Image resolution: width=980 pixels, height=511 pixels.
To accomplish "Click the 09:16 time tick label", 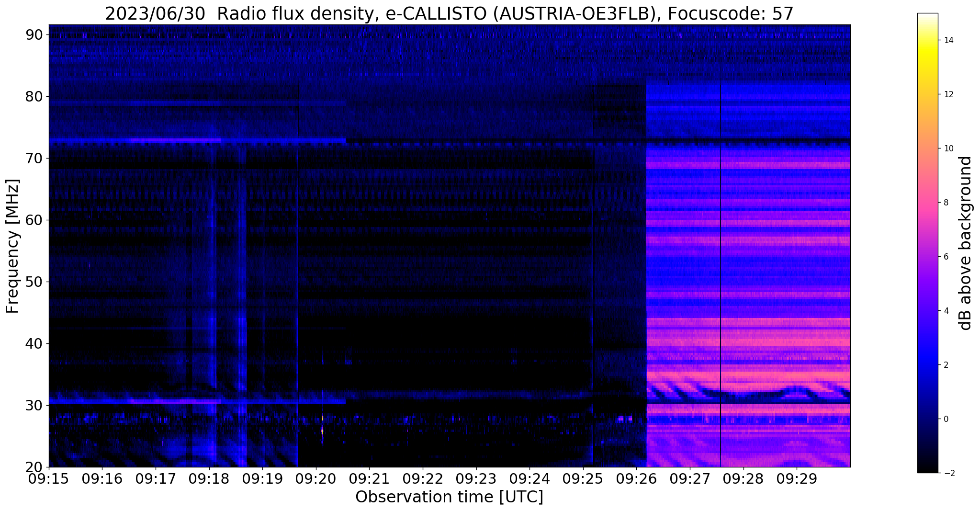I will click(x=101, y=478).
